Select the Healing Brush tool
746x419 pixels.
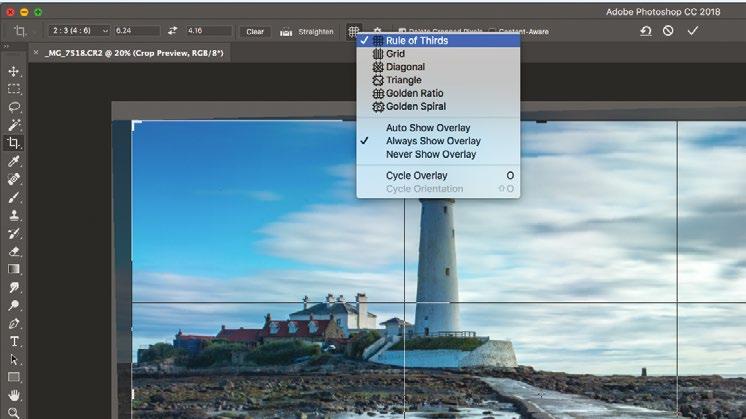[13, 179]
